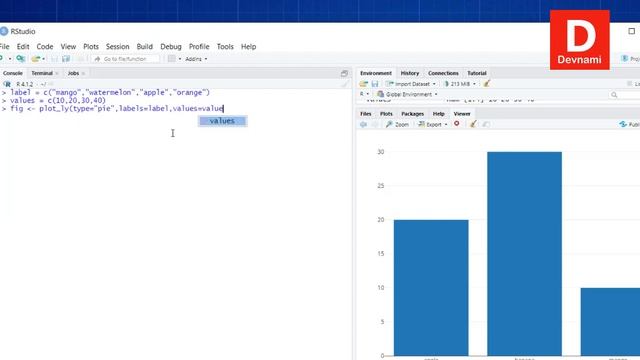Screen dimensions: 640x360
Task: Click the save workspace disk icon in Environment
Action: point(375,84)
